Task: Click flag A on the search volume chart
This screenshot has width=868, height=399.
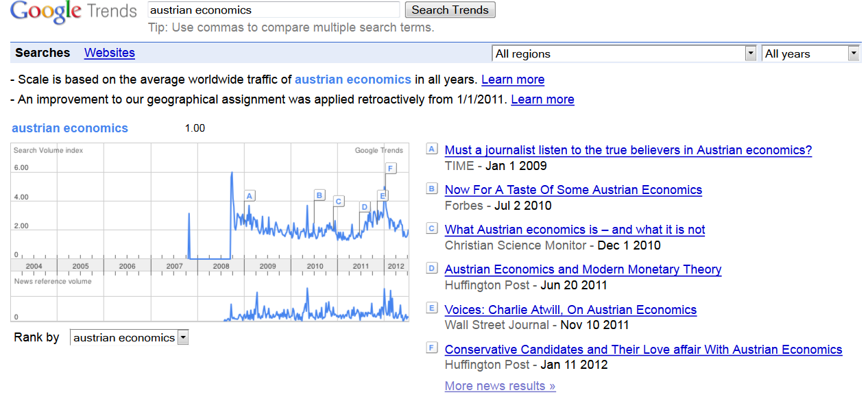Action: coord(250,195)
